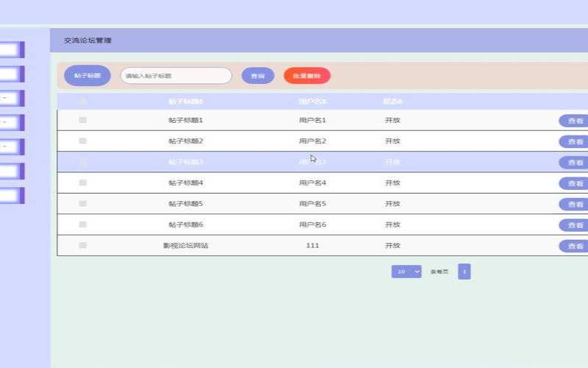The height and width of the screenshot is (368, 588).
Task: Tick the checkbox for 帖子标题4 row
Action: point(82,183)
